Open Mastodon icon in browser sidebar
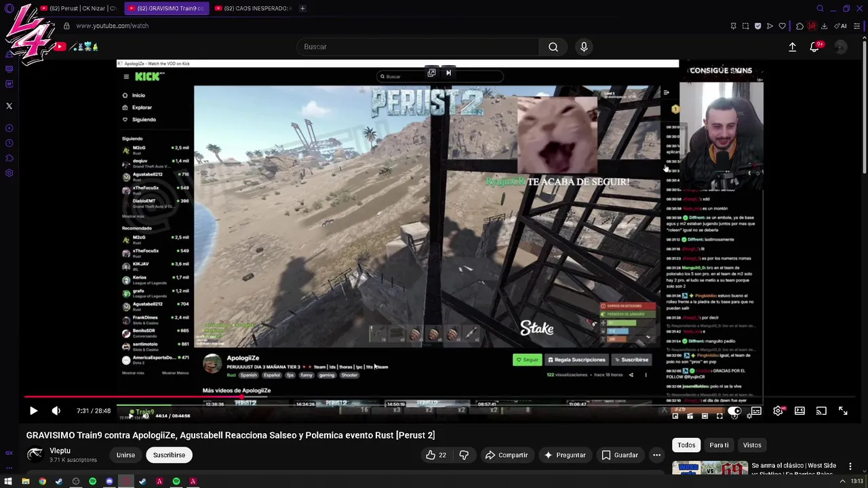This screenshot has width=868, height=488. (9, 84)
